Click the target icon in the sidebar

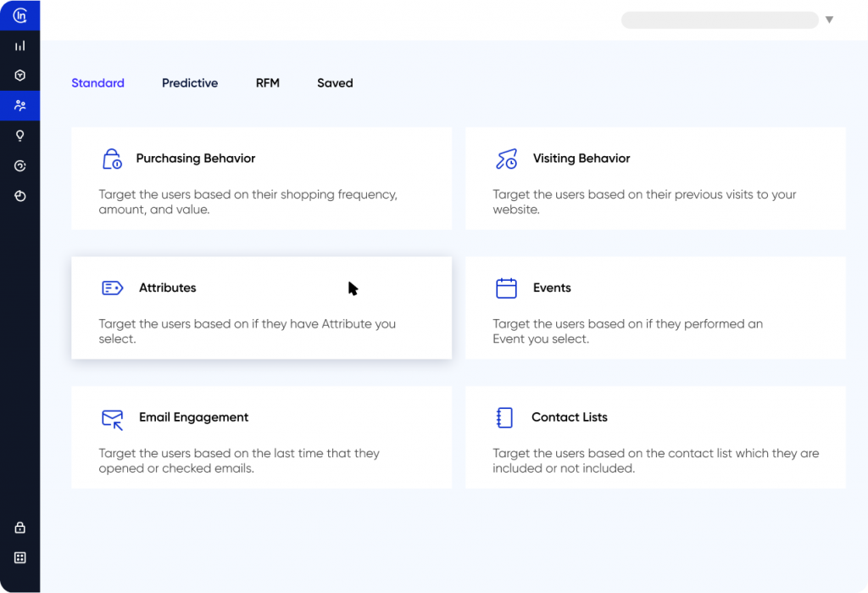point(19,165)
